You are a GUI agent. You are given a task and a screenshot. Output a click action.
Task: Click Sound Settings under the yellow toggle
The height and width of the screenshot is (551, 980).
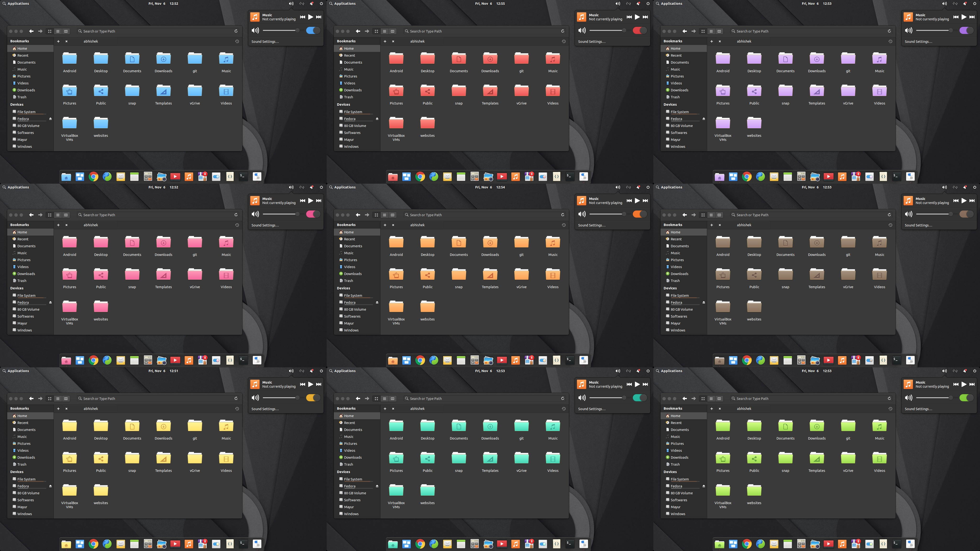tap(265, 409)
